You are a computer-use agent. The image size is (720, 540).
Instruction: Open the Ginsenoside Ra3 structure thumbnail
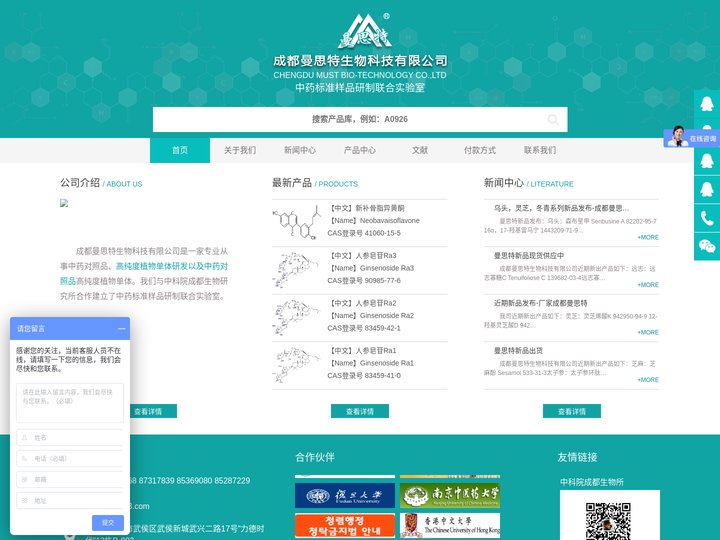tap(296, 270)
